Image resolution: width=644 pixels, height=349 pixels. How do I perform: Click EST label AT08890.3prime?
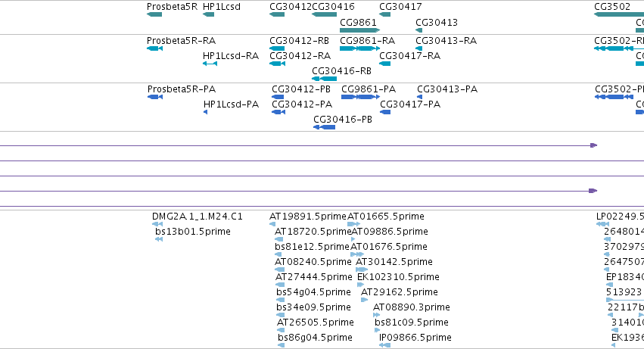(x=412, y=307)
